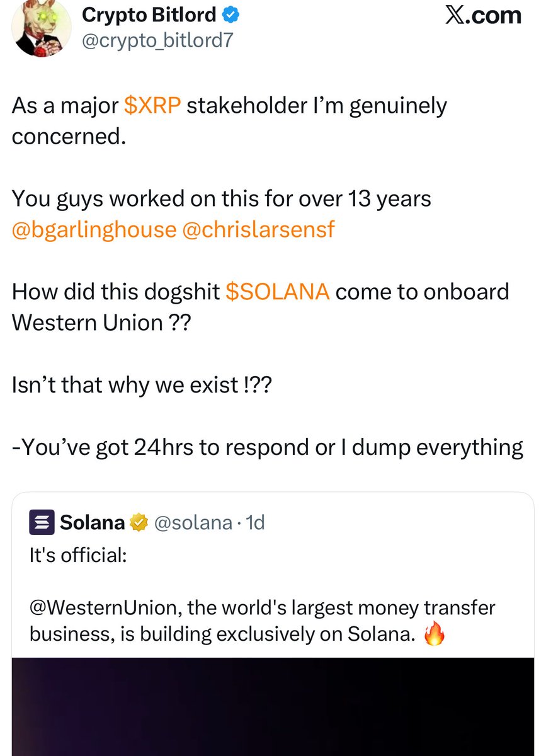Click the fire emoji in the quoted tweet

pos(434,635)
